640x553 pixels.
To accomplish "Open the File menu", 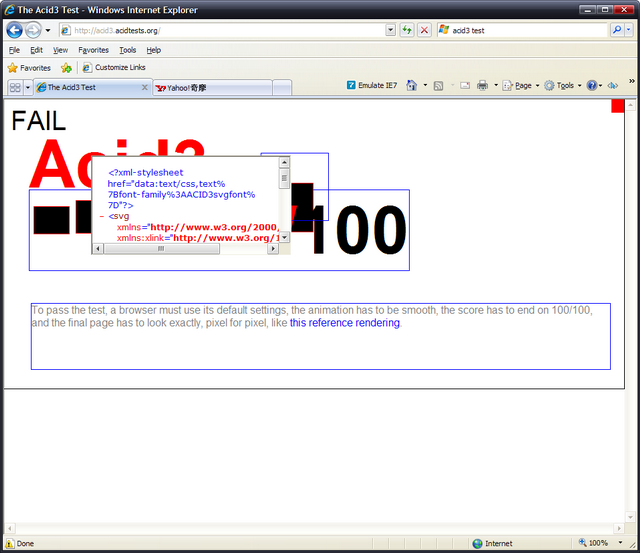I will tap(14, 50).
